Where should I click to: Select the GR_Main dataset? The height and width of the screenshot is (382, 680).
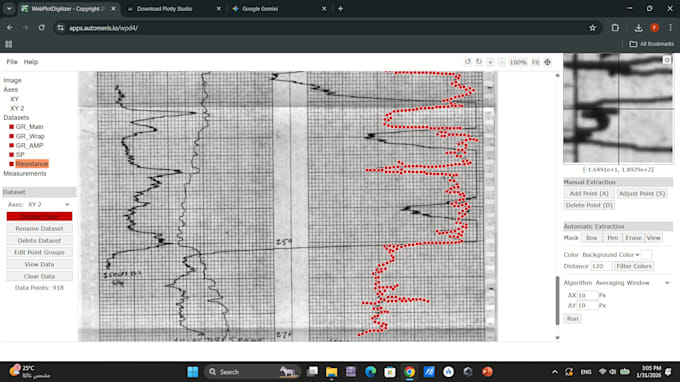[x=29, y=127]
